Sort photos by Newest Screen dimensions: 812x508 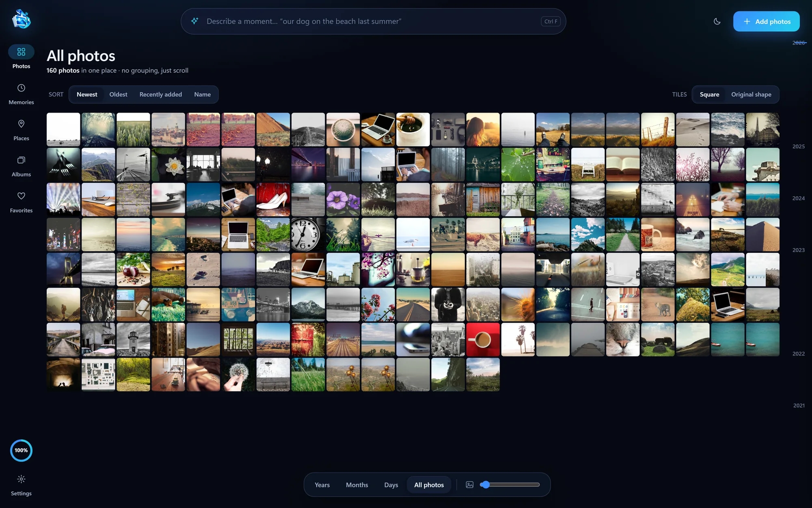click(x=87, y=94)
